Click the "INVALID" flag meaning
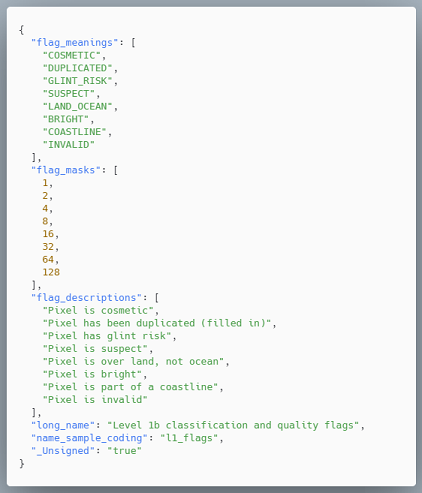The width and height of the screenshot is (422, 493). (x=69, y=145)
